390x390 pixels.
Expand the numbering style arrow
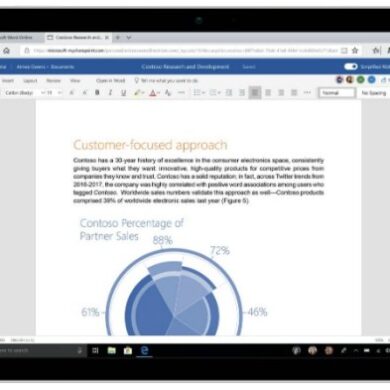[219, 93]
